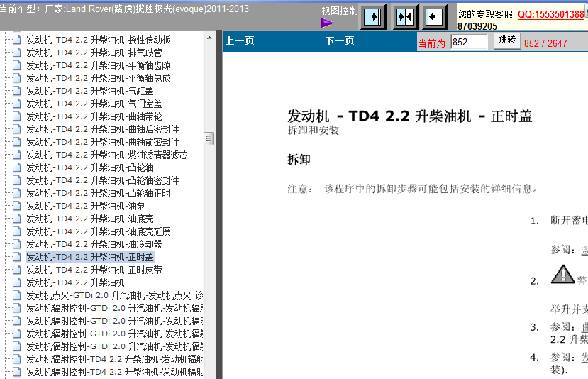Open 发动机-TD4 2.2 升柴油机-气门室盖
Screen dimensions: 588x379
[x=94, y=104]
